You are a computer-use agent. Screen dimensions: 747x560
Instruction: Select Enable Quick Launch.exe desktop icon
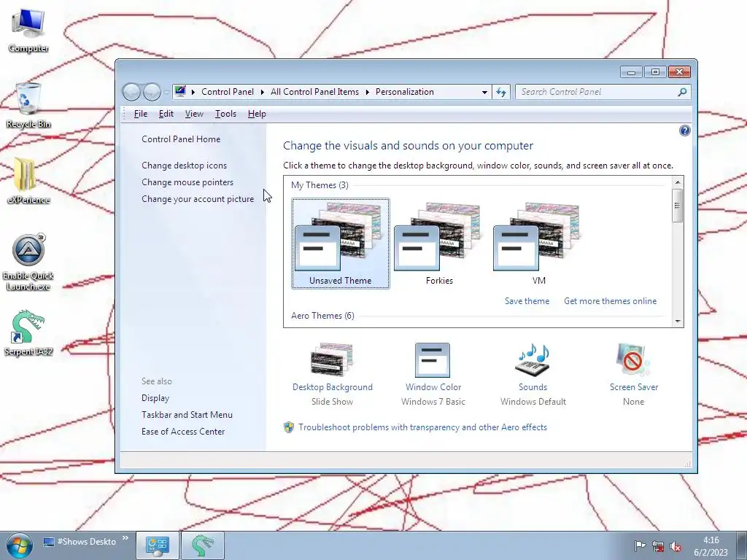click(28, 262)
